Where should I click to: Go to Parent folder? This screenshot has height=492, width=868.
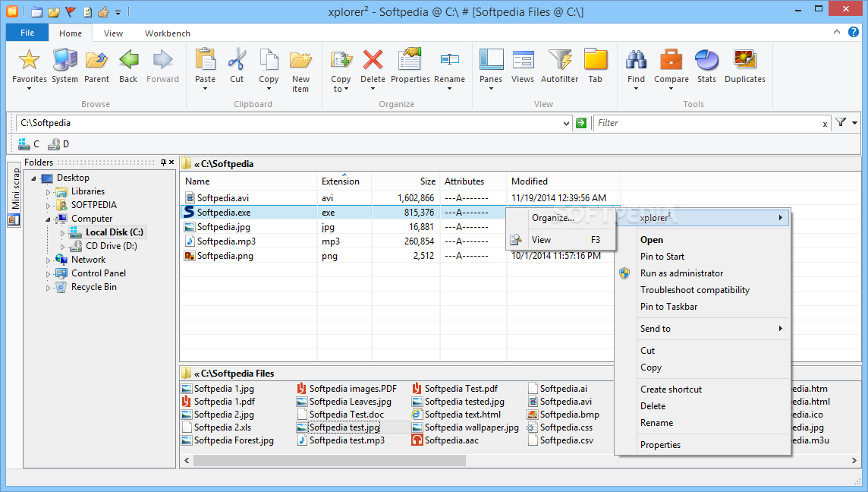(96, 65)
